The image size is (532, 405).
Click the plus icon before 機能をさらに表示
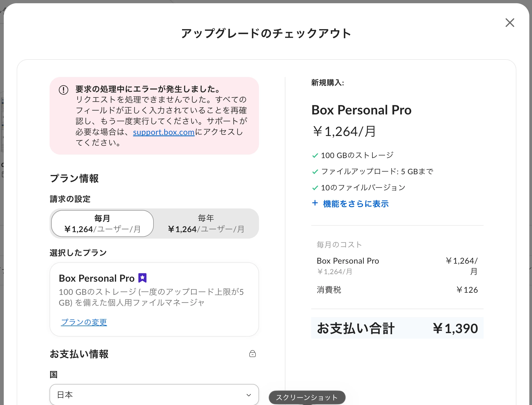[315, 203]
